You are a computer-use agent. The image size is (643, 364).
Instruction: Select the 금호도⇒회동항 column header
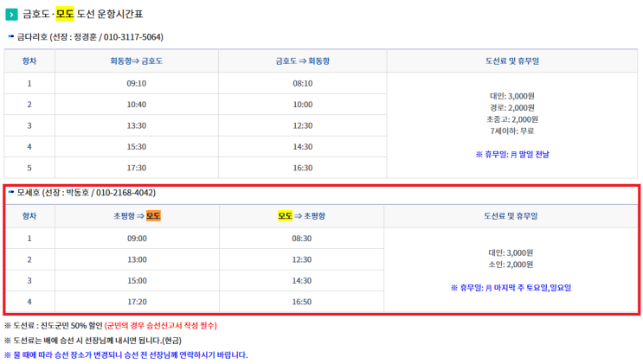303,61
